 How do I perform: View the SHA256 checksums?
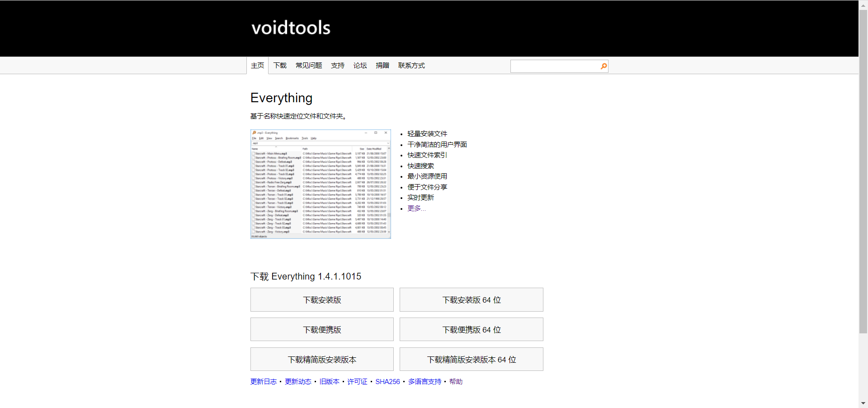(x=387, y=381)
